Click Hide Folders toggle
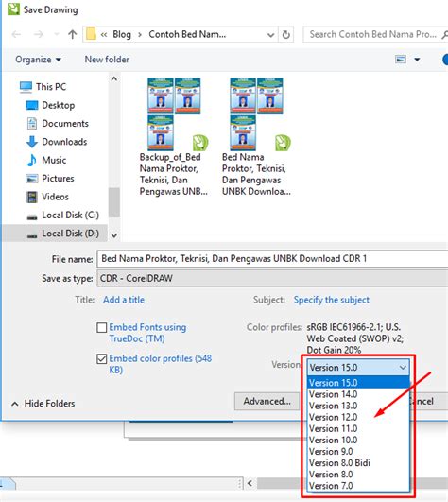The image size is (448, 502). click(x=43, y=404)
